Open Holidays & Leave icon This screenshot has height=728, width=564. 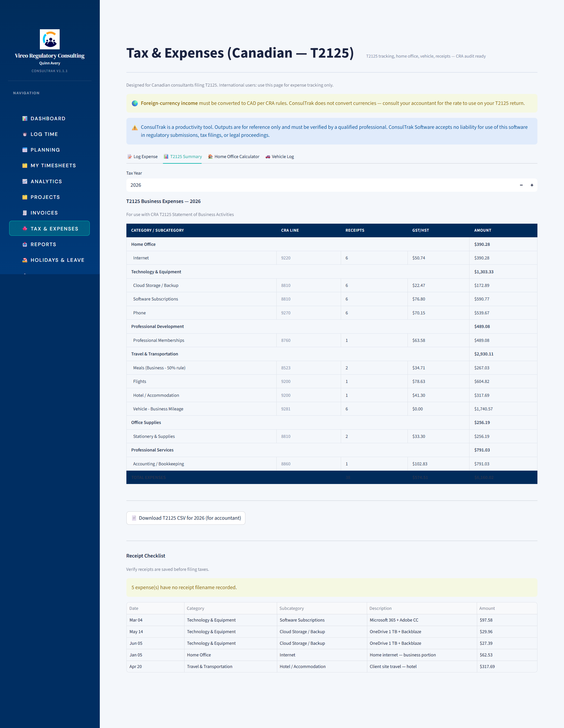tap(25, 260)
